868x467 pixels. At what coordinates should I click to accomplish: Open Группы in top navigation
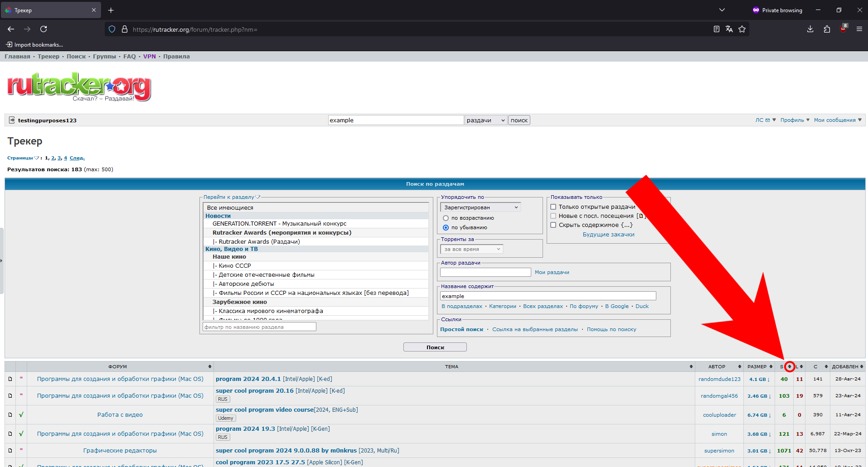tap(104, 57)
